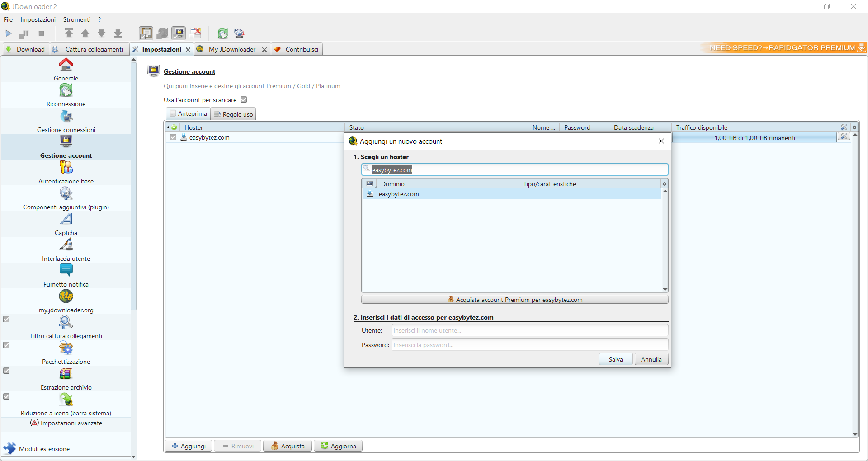Switch to the Contribuisci tab
Viewport: 868px width, 461px height.
click(297, 49)
